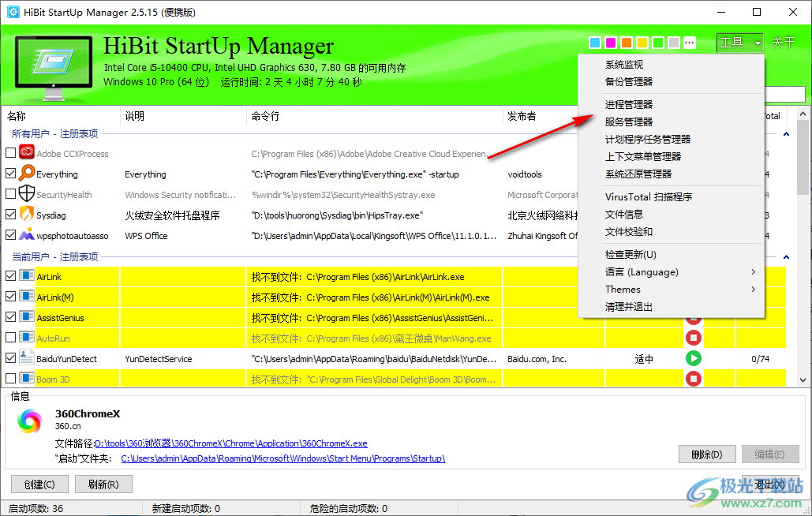The height and width of the screenshot is (516, 812).
Task: Pick the green theme color swatch
Action: click(658, 43)
